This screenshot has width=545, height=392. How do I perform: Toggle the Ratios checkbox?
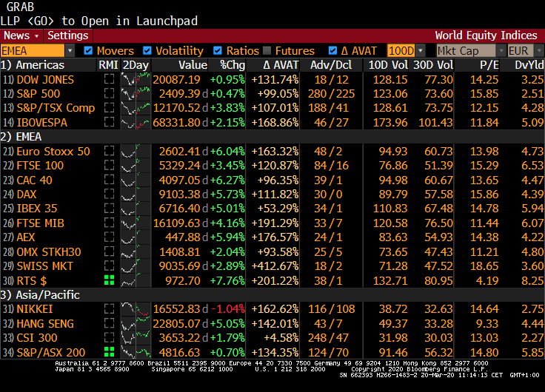(218, 51)
